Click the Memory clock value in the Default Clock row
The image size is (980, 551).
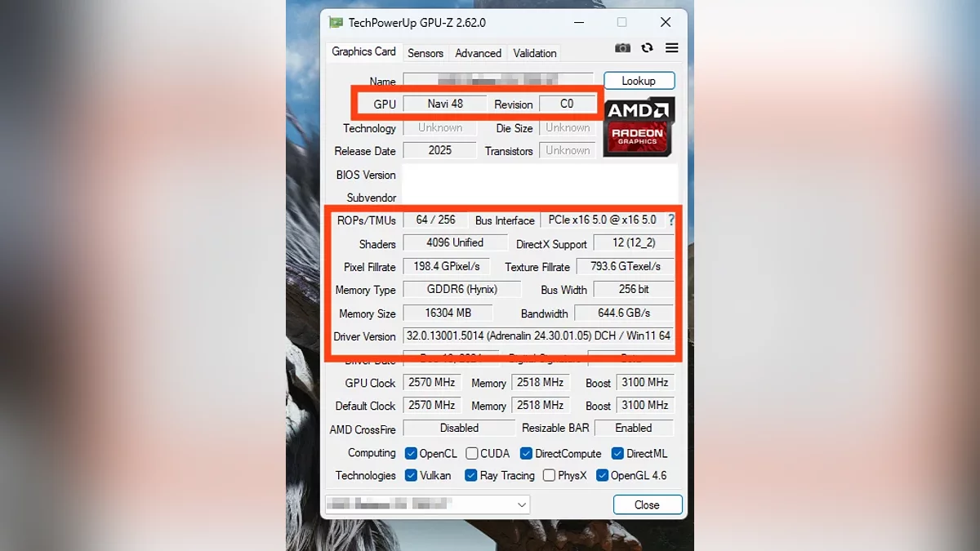[541, 405]
